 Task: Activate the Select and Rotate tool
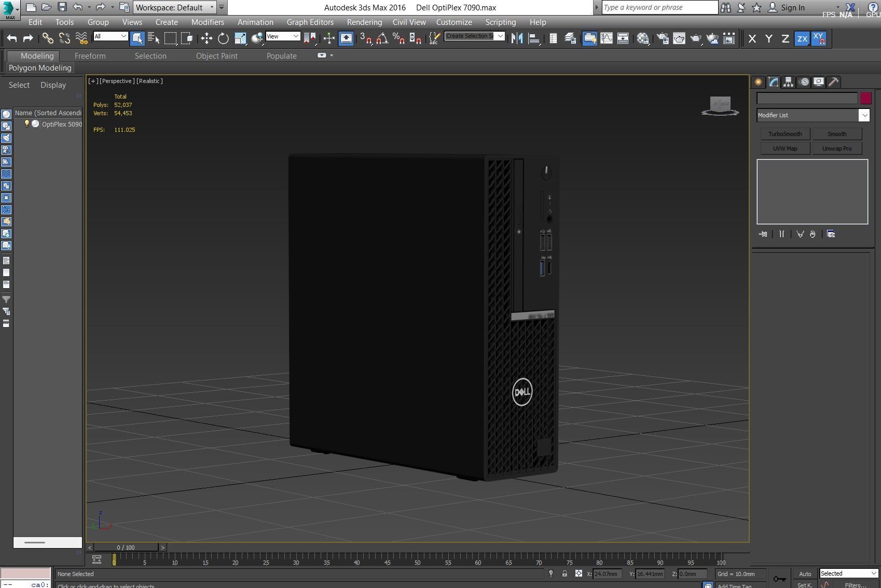(223, 38)
